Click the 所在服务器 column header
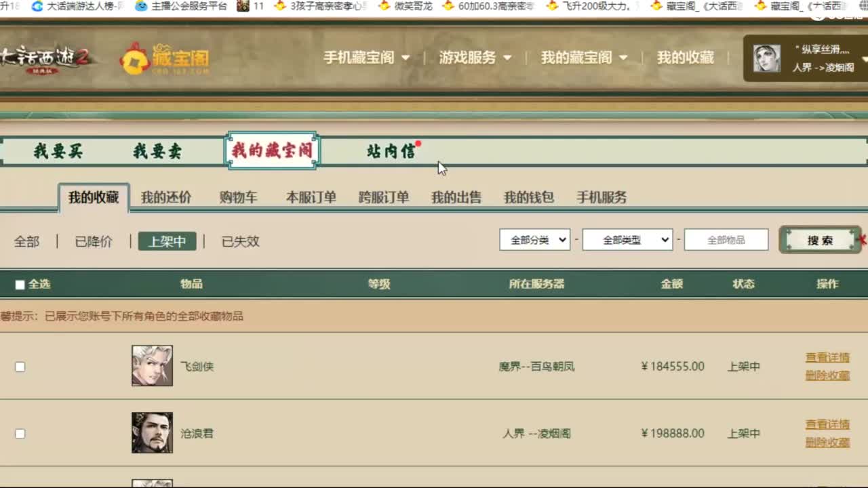 (x=536, y=284)
